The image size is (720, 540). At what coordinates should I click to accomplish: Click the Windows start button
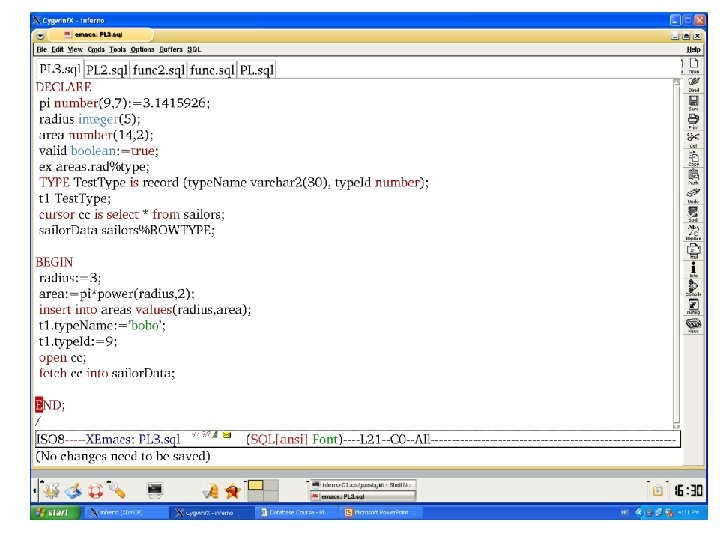pyautogui.click(x=55, y=512)
